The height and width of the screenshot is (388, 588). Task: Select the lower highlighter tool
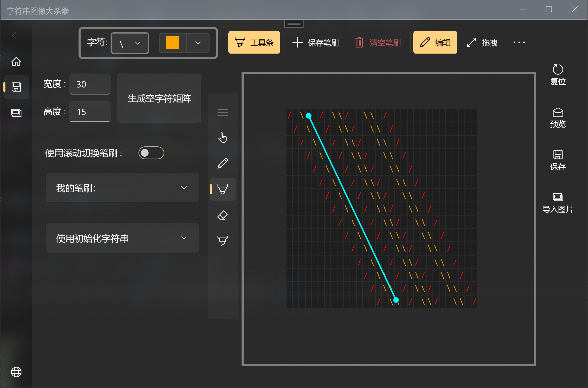(x=222, y=241)
